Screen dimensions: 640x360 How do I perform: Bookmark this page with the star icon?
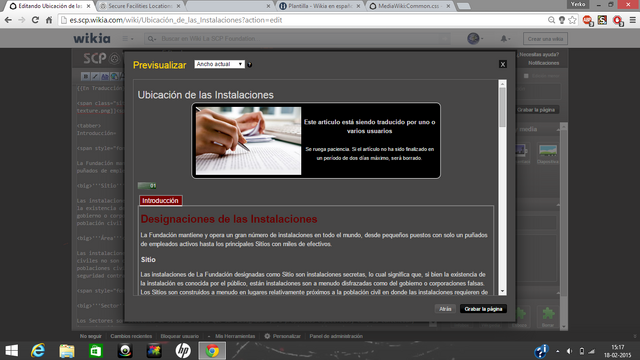572,20
